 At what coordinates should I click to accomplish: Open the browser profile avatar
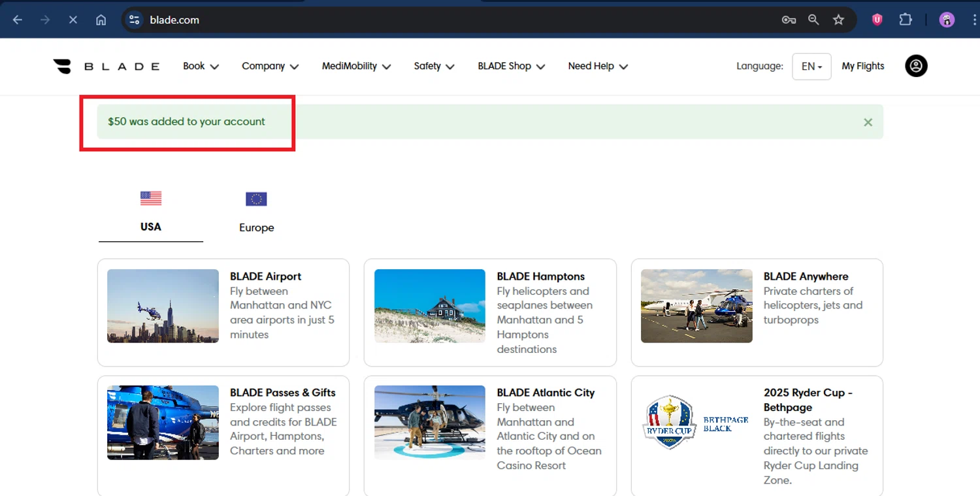click(x=947, y=20)
